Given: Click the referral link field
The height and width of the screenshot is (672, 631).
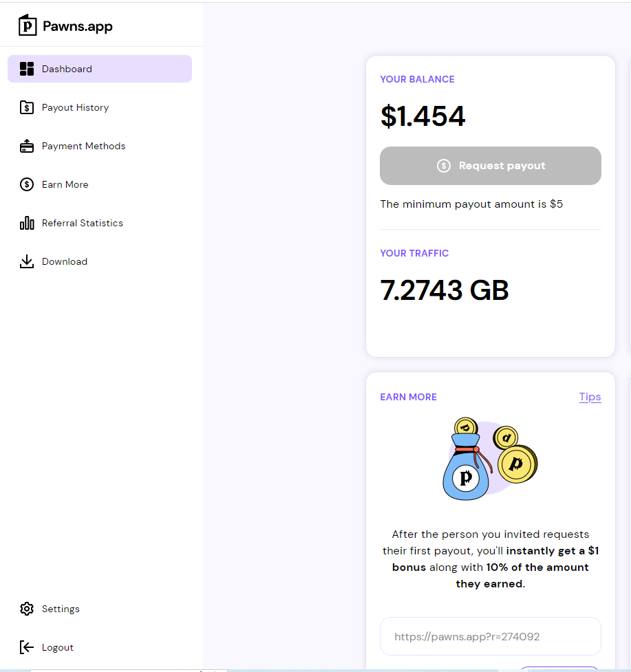Looking at the screenshot, I should click(490, 636).
